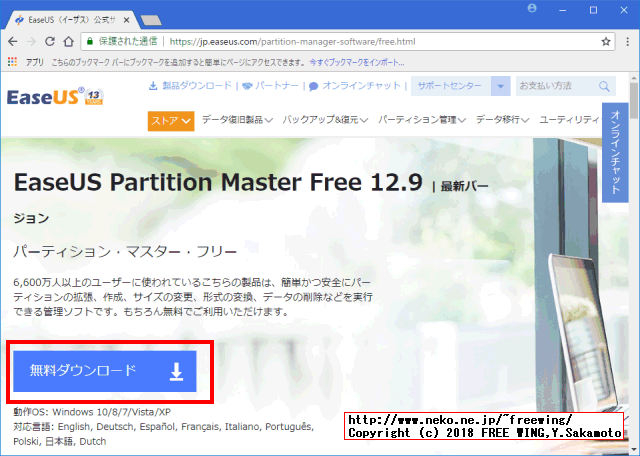Open the Chrome three-dot menu
This screenshot has width=640, height=456.
tap(628, 42)
